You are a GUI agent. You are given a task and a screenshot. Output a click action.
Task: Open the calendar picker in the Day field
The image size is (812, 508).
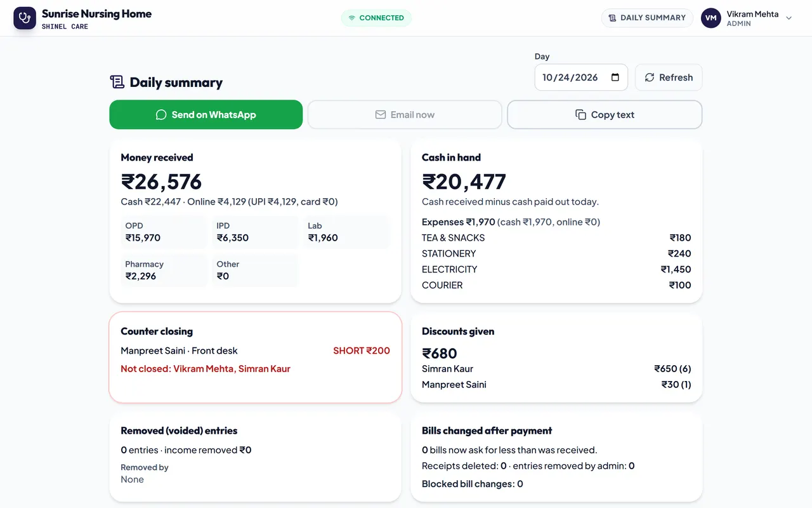(x=615, y=77)
